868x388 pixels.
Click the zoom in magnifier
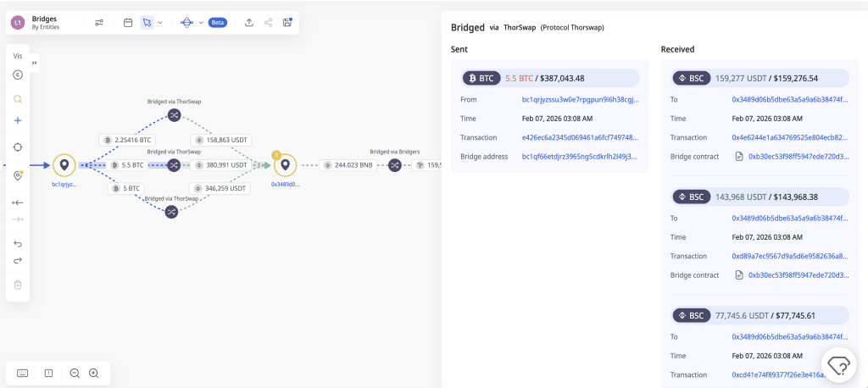(93, 373)
